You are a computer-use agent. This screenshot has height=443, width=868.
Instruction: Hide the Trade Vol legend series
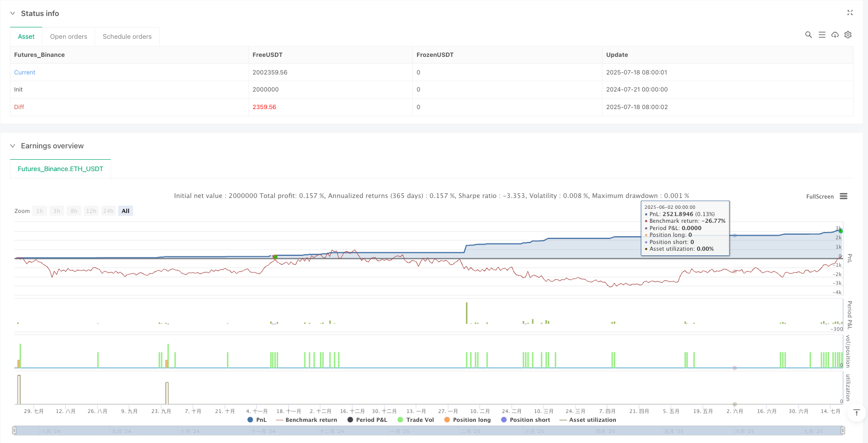pyautogui.click(x=415, y=420)
